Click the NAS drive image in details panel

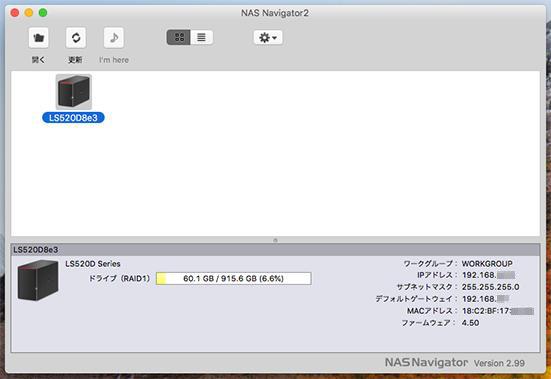pyautogui.click(x=38, y=280)
